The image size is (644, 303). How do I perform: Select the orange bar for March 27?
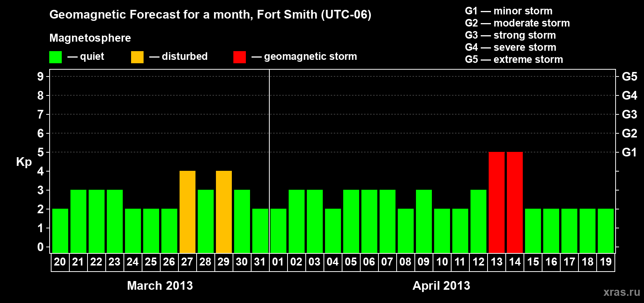point(188,212)
